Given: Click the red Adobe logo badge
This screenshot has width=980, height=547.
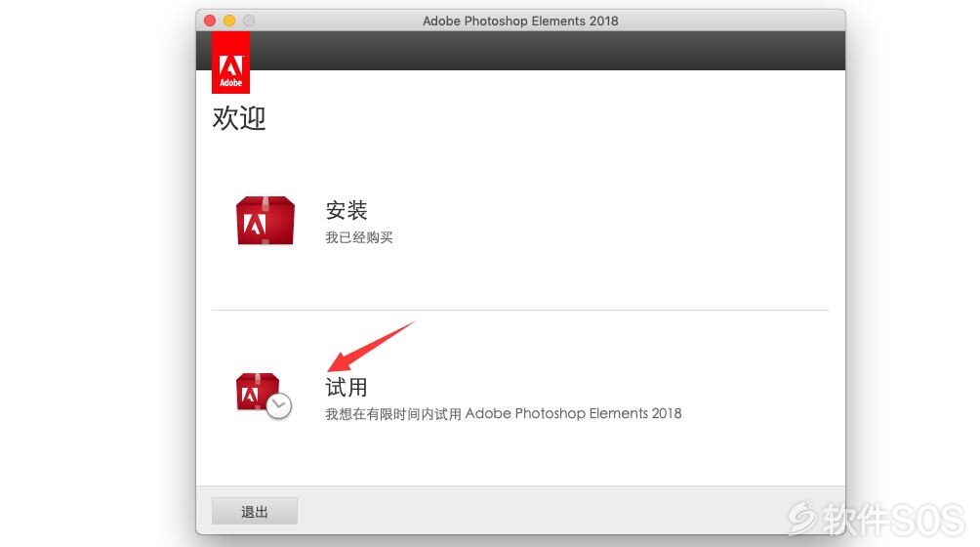Looking at the screenshot, I should pos(230,63).
